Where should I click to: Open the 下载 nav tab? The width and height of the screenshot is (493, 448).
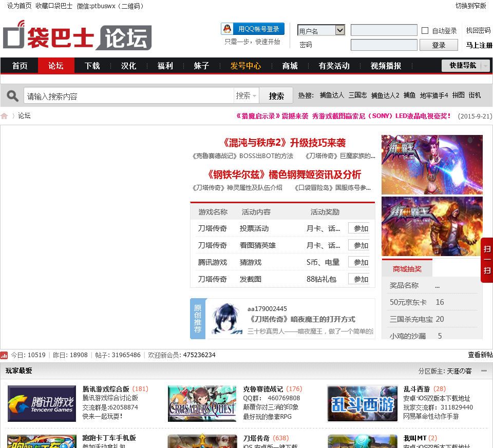click(92, 66)
